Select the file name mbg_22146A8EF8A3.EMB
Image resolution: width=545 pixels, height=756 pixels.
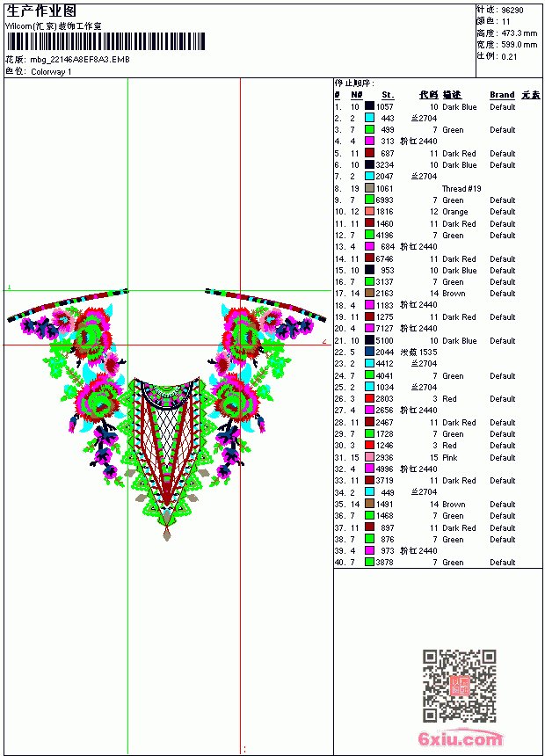point(80,60)
